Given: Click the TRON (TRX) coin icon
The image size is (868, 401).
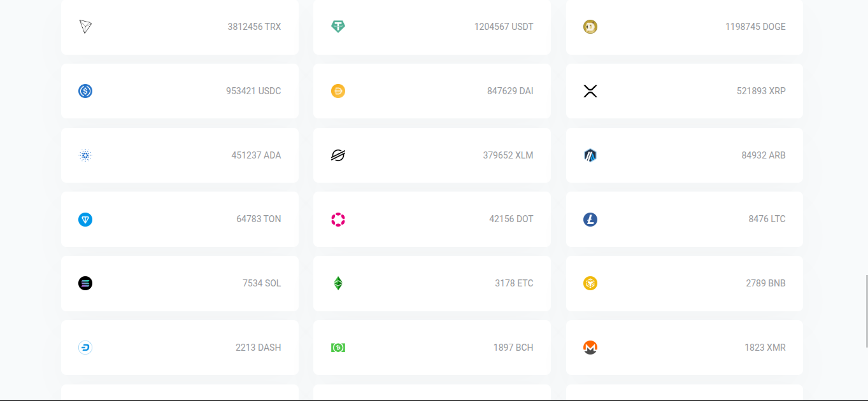Looking at the screenshot, I should click(85, 27).
